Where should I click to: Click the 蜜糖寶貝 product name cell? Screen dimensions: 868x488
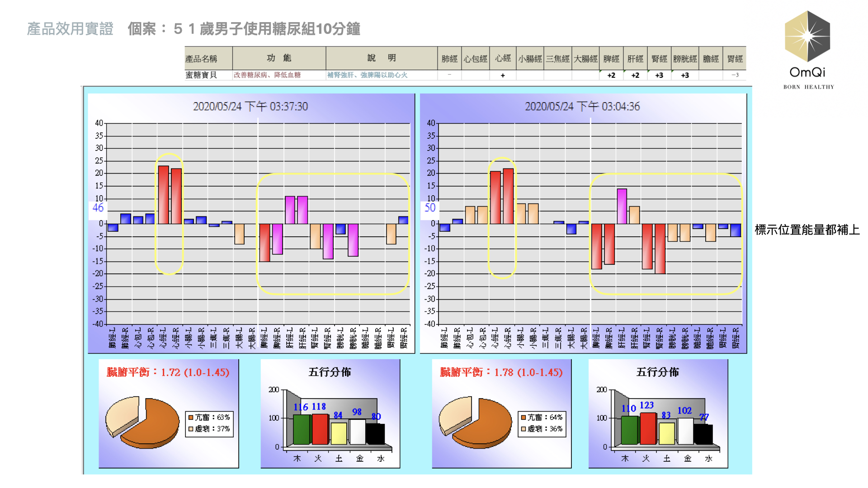[x=201, y=75]
